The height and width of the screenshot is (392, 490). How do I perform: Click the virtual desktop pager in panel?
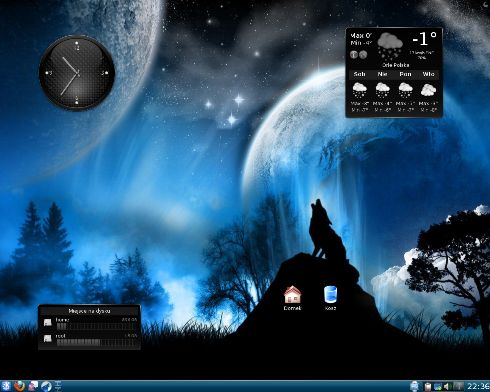tap(58, 386)
